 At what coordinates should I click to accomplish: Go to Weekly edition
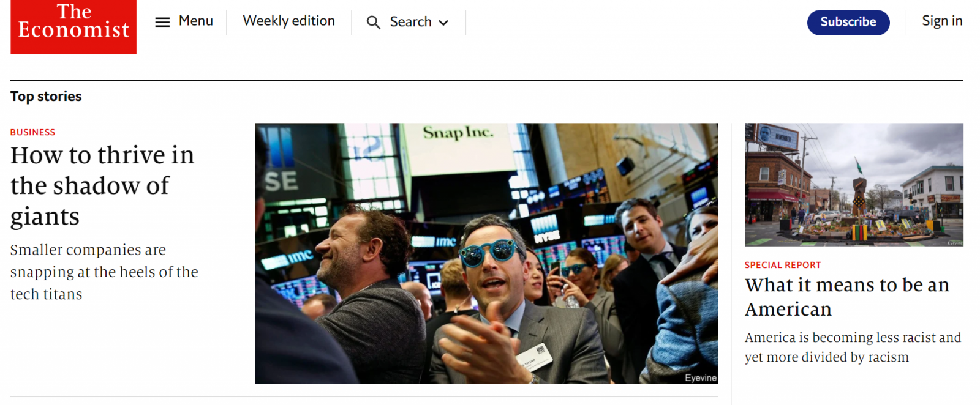(x=289, y=21)
